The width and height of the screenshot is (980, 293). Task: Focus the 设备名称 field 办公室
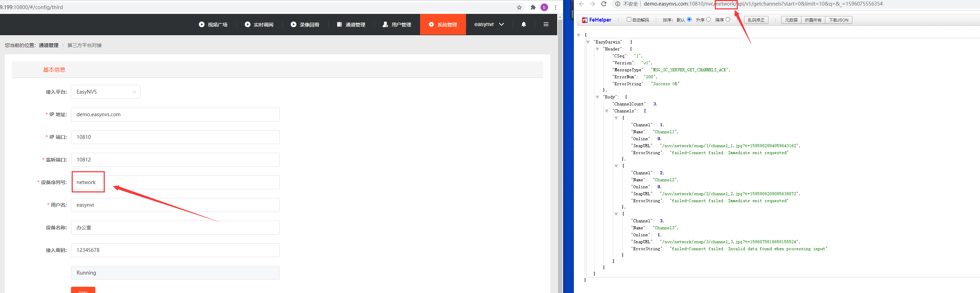[x=175, y=228]
